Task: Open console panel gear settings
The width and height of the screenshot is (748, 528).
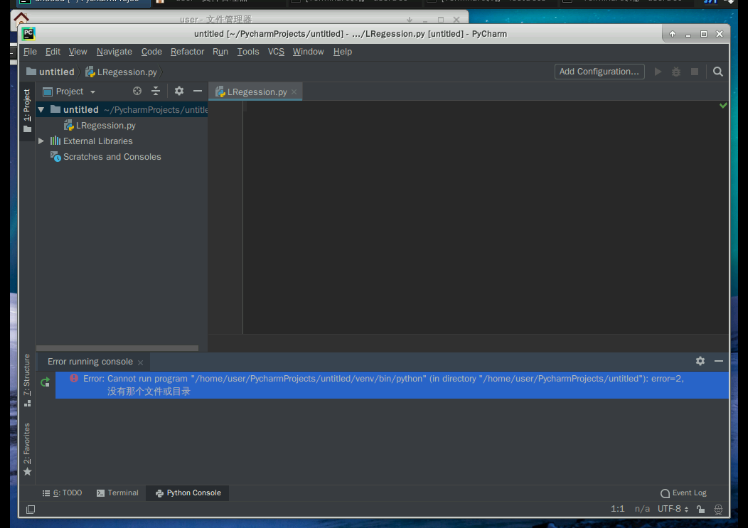Action: 700,361
